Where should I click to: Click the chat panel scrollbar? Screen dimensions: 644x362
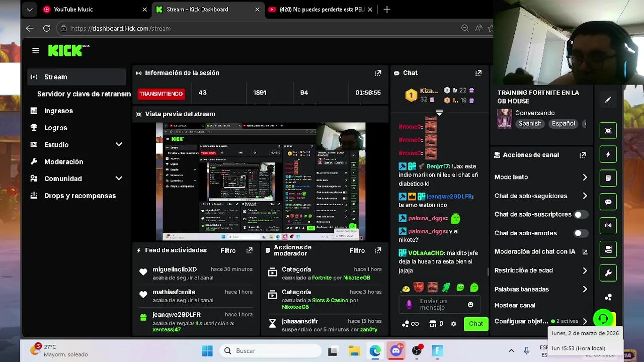pyautogui.click(x=488, y=271)
